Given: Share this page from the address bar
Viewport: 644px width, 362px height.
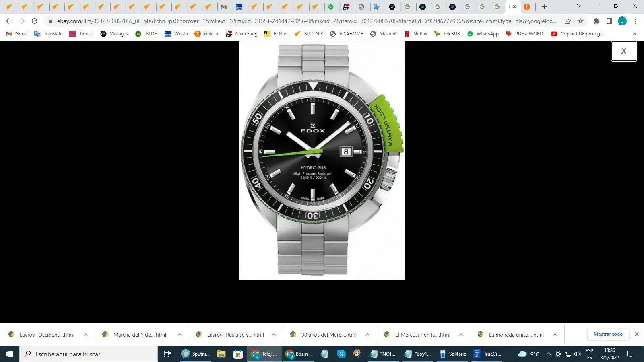Looking at the screenshot, I should [568, 21].
